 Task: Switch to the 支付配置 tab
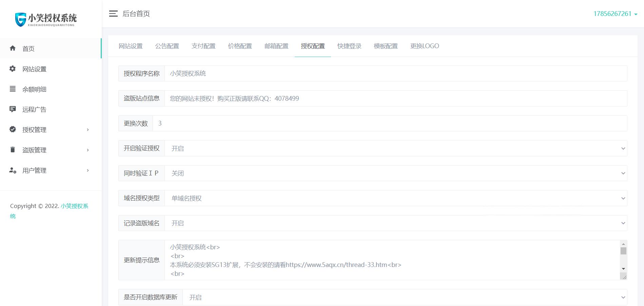(x=203, y=46)
